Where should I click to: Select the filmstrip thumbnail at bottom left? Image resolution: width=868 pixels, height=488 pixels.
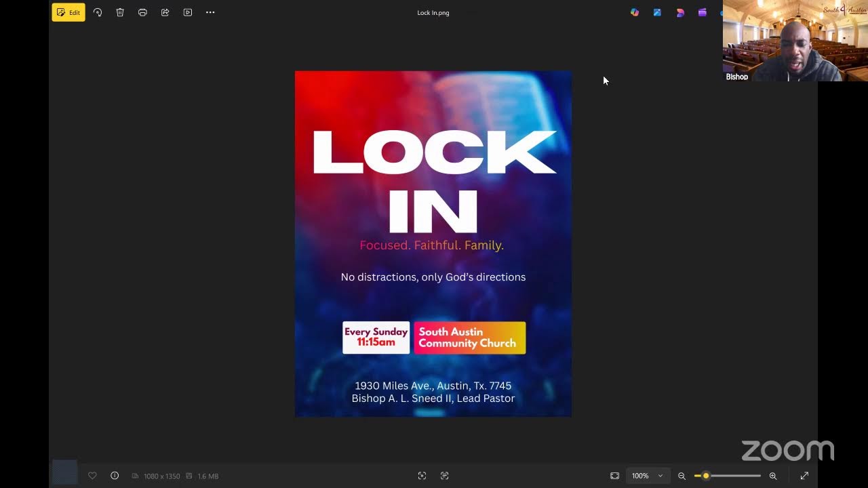[x=65, y=472]
